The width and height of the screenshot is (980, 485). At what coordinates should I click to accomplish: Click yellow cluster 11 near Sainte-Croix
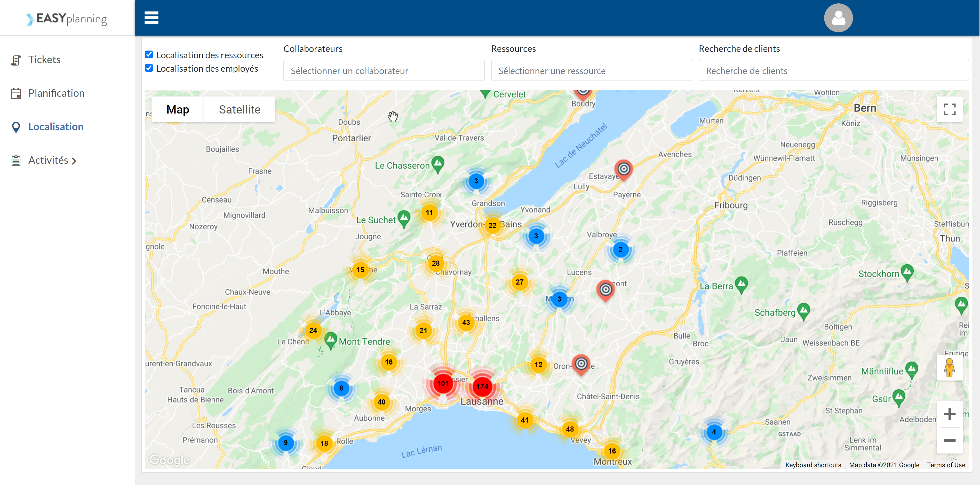pyautogui.click(x=429, y=213)
